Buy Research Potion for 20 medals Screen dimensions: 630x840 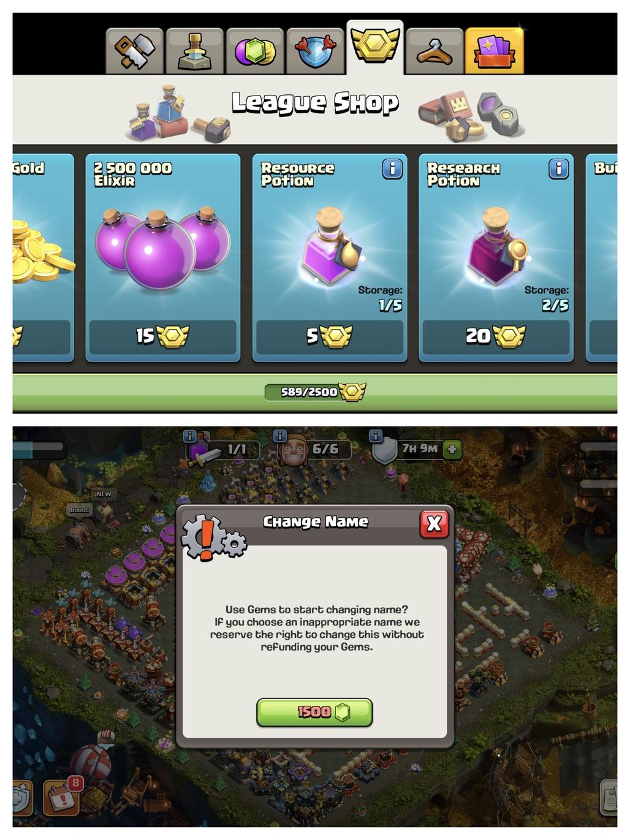(495, 336)
